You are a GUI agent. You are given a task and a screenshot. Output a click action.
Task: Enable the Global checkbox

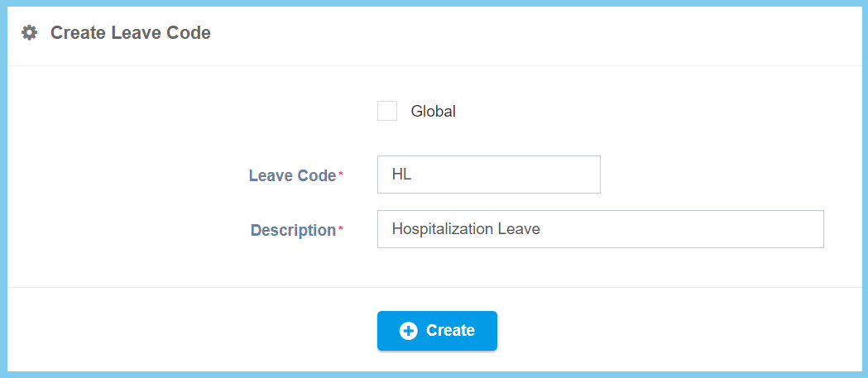[387, 111]
